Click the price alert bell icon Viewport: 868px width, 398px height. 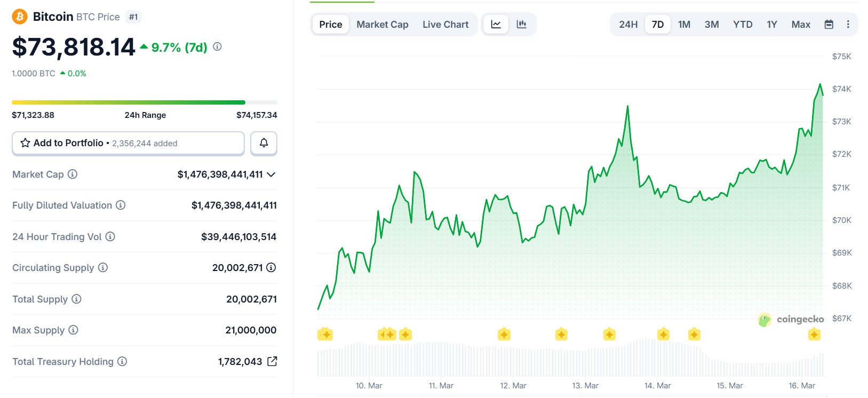[x=264, y=143]
